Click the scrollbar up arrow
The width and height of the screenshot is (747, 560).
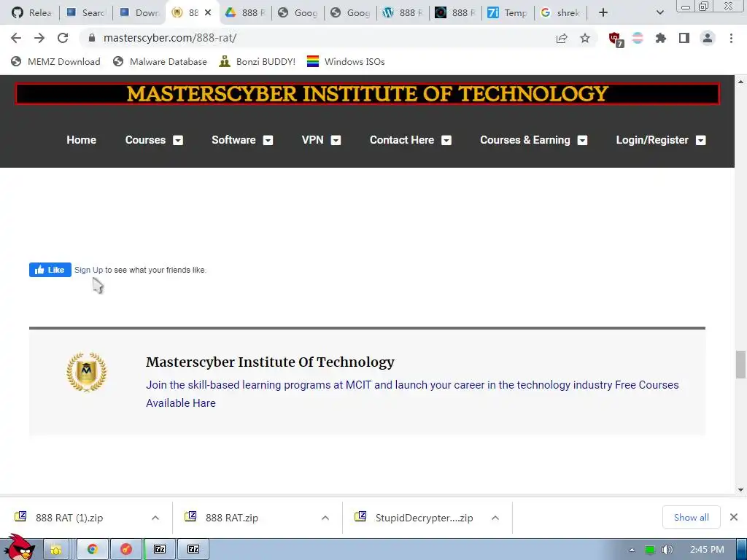click(740, 82)
